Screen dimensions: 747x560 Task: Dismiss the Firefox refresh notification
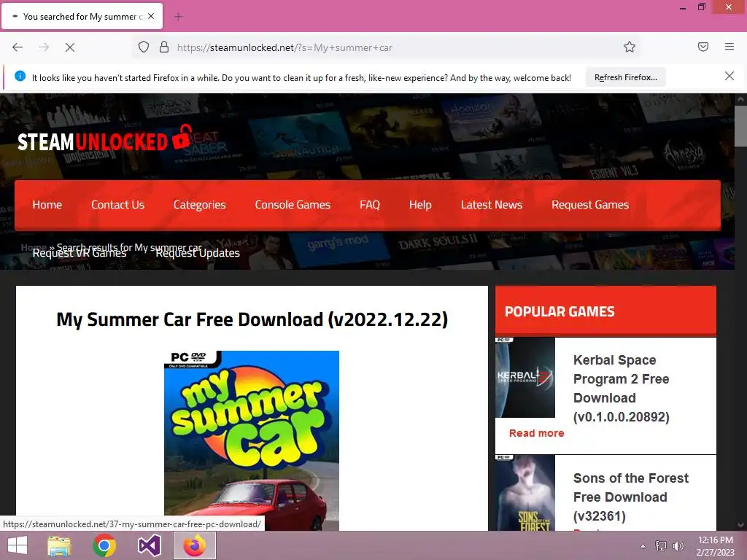729,76
